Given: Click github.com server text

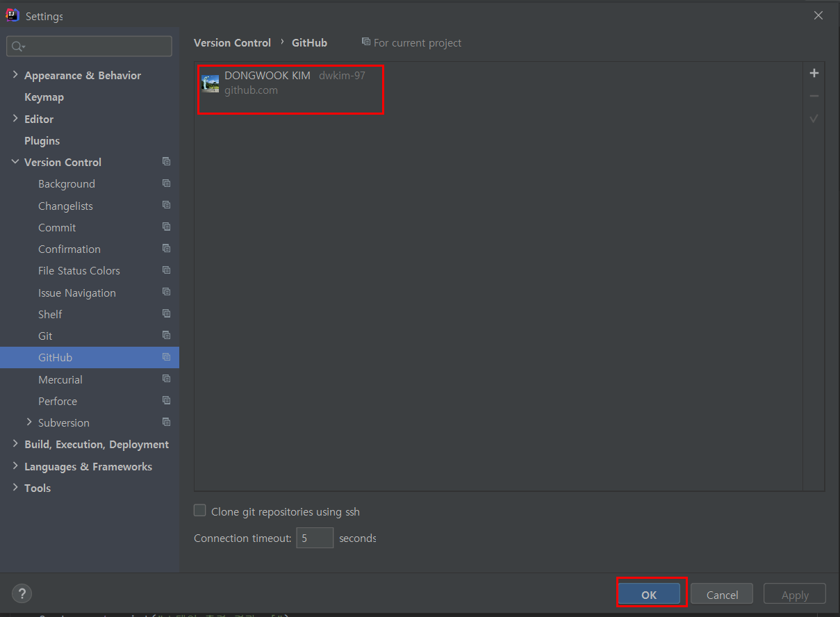Looking at the screenshot, I should [x=251, y=90].
